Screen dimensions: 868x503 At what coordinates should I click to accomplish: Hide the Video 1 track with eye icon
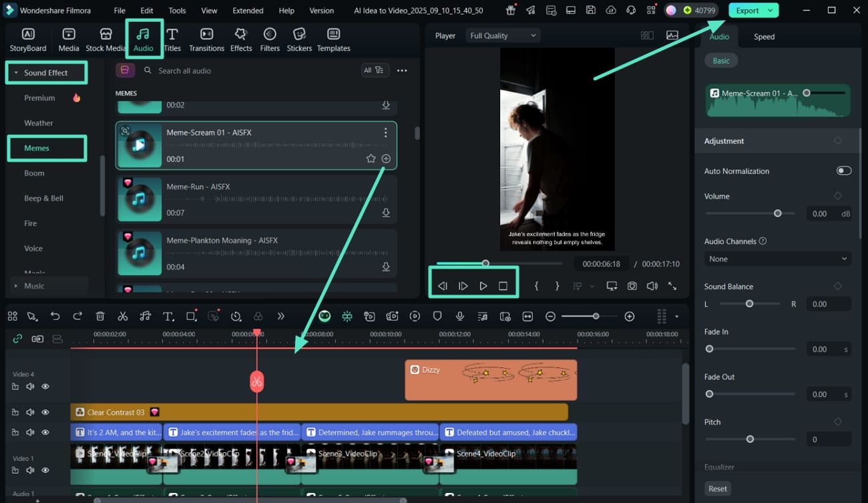click(45, 471)
